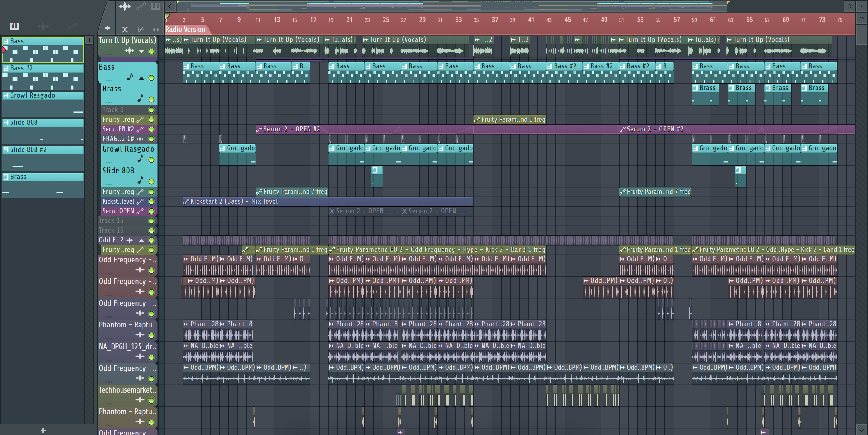Mute the Growl Rasgado track

(x=152, y=160)
